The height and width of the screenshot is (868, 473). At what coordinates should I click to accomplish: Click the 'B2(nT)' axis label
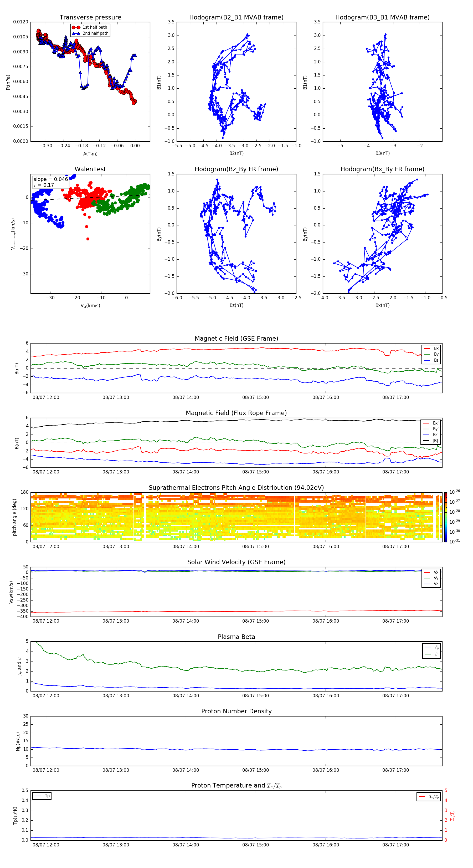click(x=236, y=153)
